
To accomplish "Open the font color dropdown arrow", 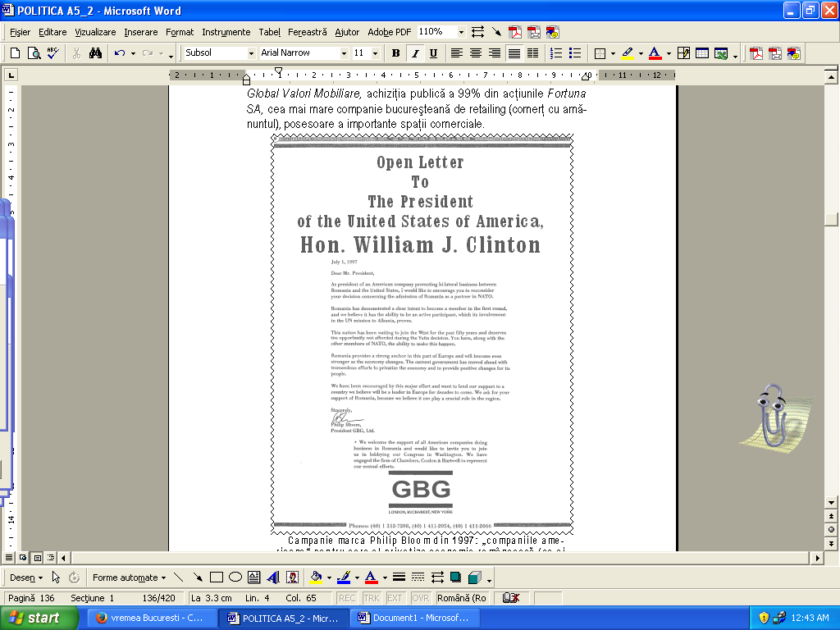I will tap(668, 53).
